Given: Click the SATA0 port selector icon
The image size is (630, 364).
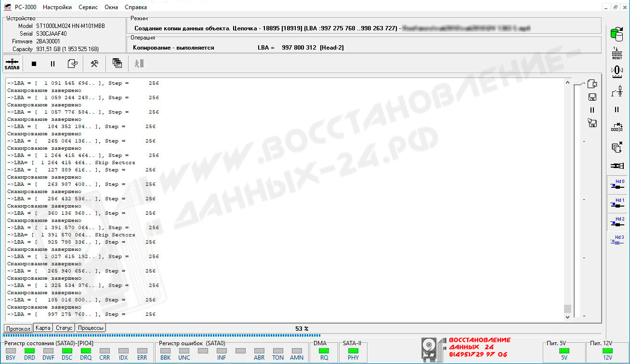Looking at the screenshot, I should 12,64.
